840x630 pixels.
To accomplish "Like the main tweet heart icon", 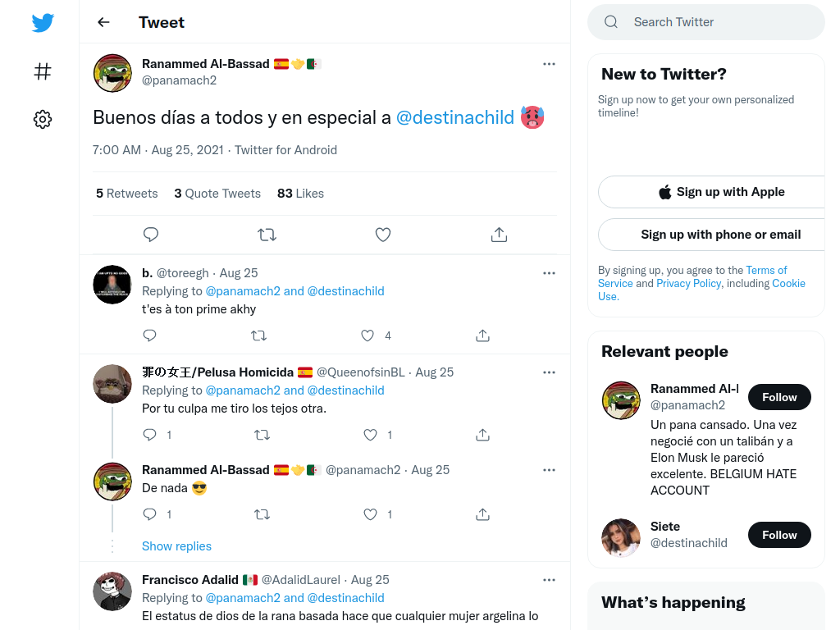I will pos(382,235).
